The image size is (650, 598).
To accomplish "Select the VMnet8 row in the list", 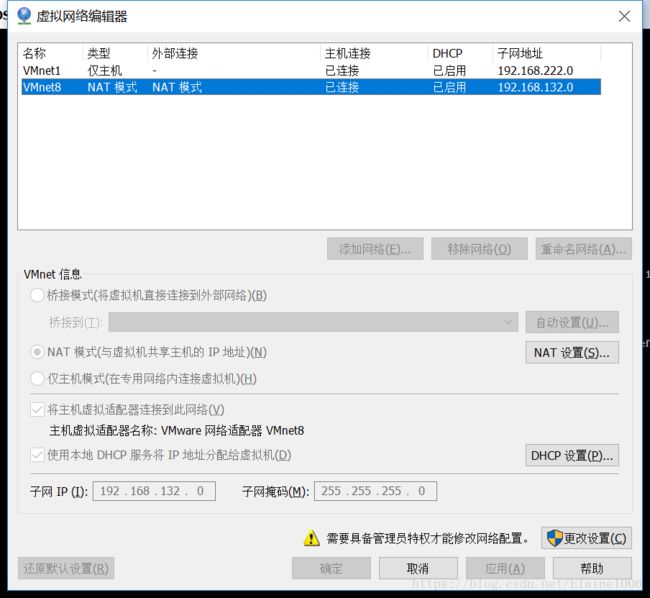I will 311,87.
